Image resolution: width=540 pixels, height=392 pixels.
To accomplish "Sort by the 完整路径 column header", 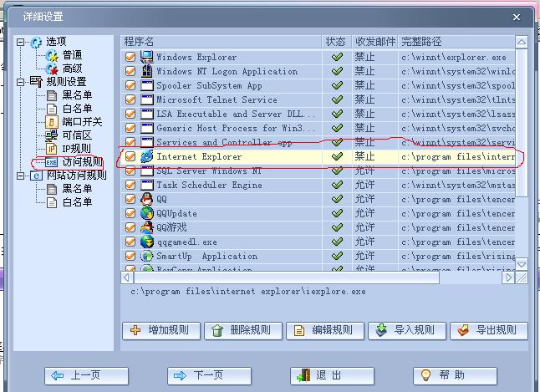I will pos(456,42).
